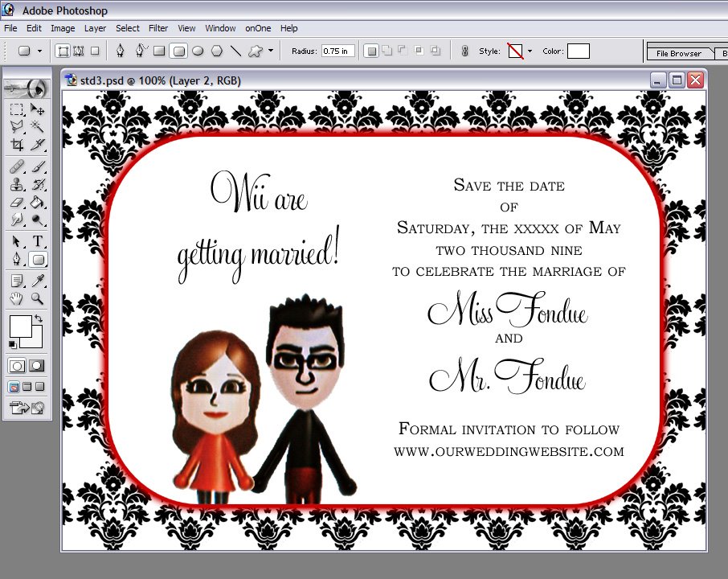Select the Ellipse shape tool in options bar
This screenshot has width=728, height=579.
coord(198,51)
